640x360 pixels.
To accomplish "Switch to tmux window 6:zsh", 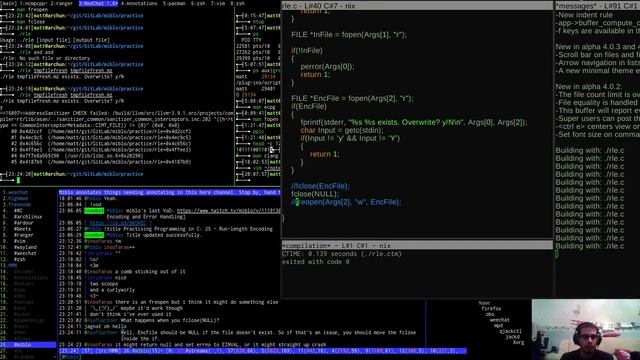I will point(198,3).
